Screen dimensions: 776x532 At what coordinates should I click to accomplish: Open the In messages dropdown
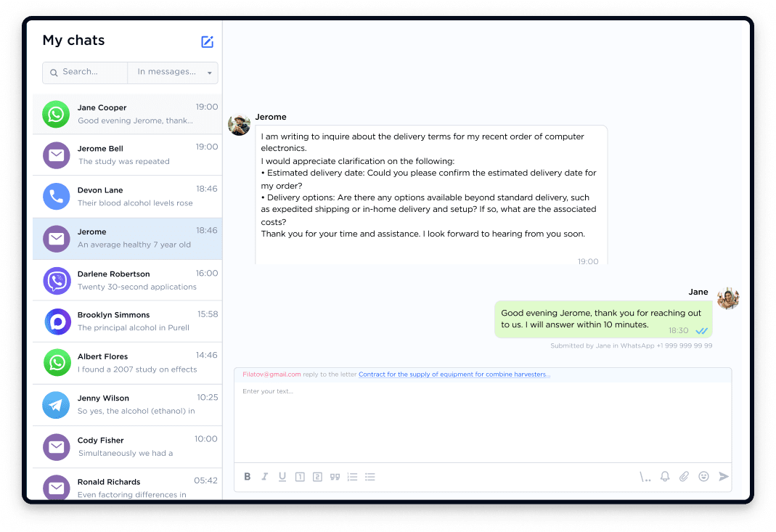(x=173, y=73)
